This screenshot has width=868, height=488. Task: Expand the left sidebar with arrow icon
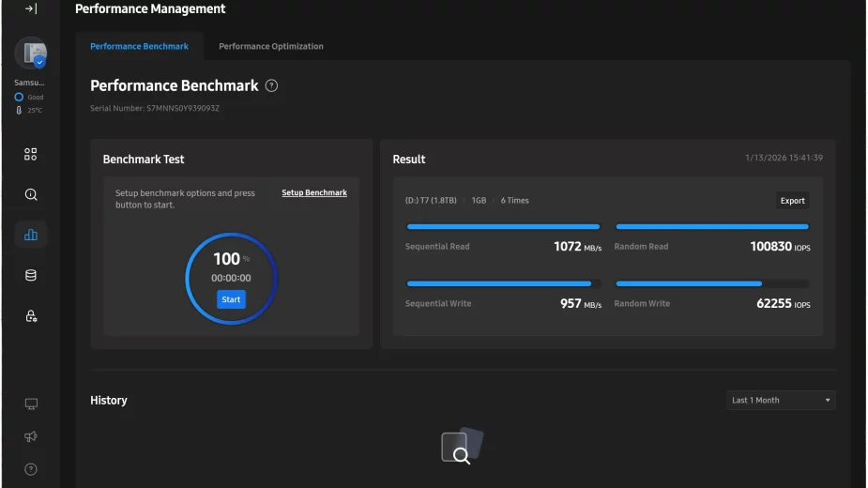[x=30, y=9]
